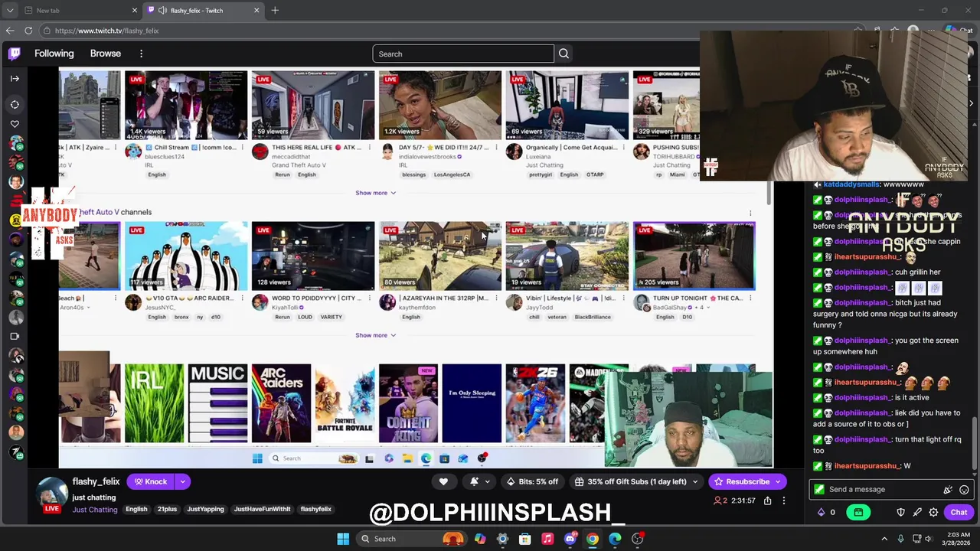Click the Windows taskbar Search box
Image resolution: width=980 pixels, height=551 pixels.
(x=412, y=539)
